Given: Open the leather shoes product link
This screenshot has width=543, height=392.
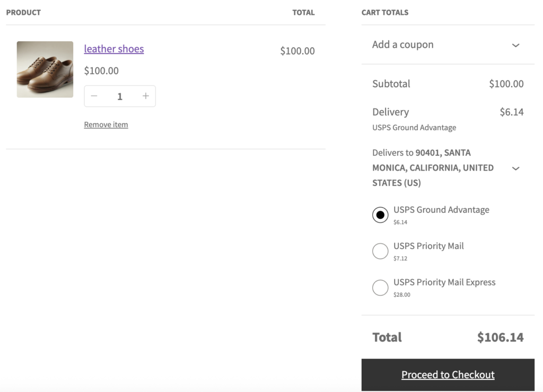Looking at the screenshot, I should pyautogui.click(x=114, y=49).
